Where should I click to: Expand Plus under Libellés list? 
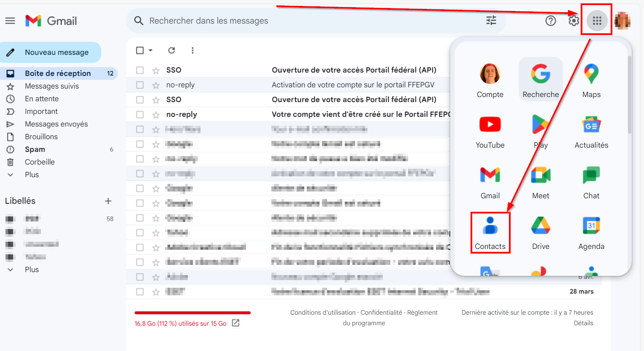[x=32, y=270]
